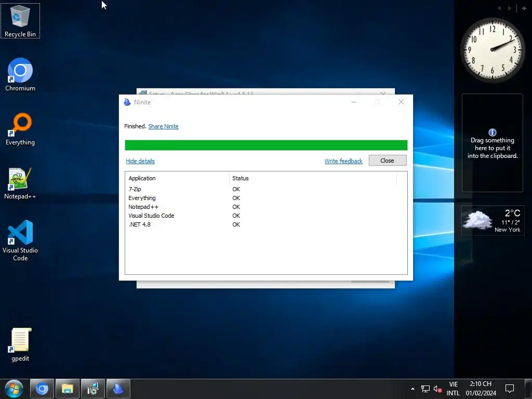This screenshot has height=399, width=532.
Task: Select the Ninite taskbar button
Action: coord(118,389)
